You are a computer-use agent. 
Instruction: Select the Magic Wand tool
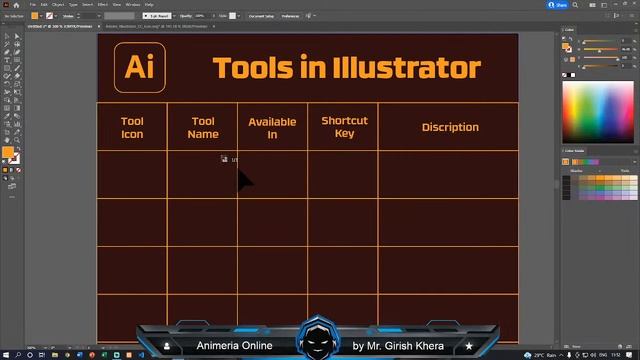click(x=7, y=44)
